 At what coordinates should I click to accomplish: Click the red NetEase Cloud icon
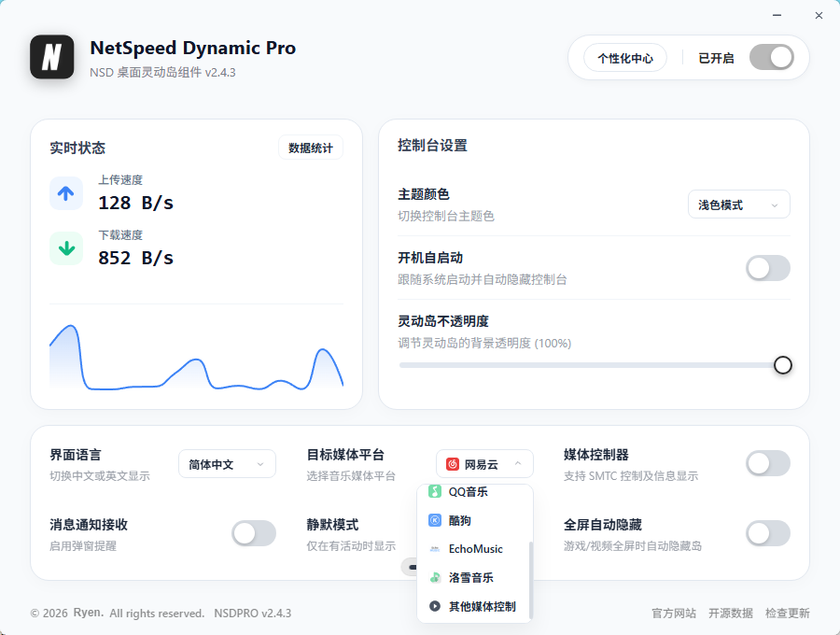coord(453,464)
